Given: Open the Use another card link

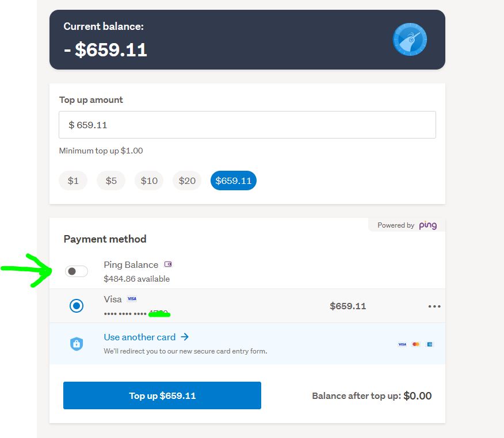Looking at the screenshot, I should coord(140,337).
